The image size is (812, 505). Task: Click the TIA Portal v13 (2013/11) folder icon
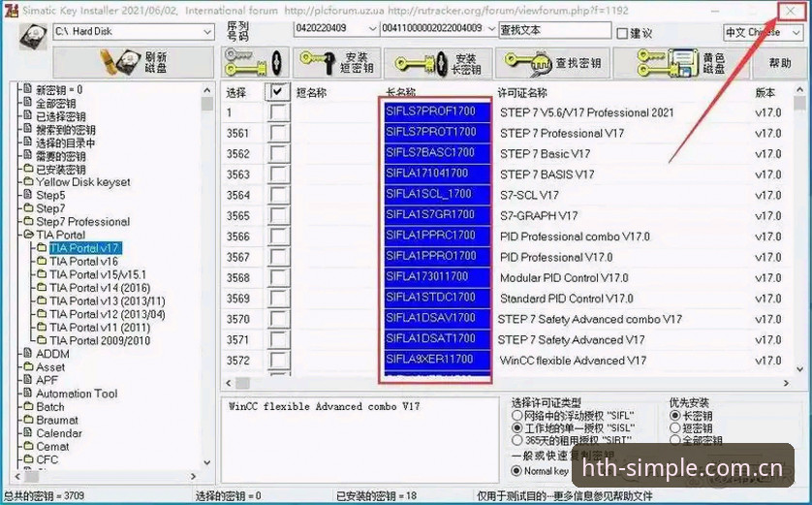(42, 300)
